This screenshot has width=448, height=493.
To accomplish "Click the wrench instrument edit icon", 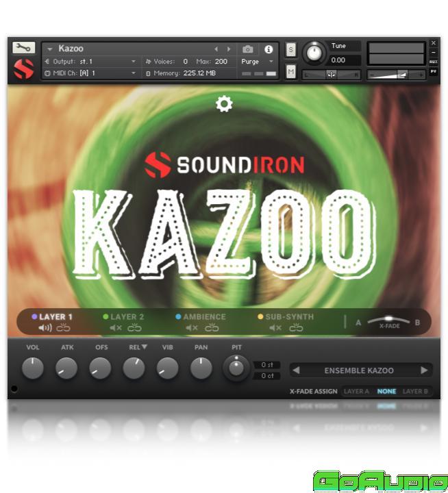I will pyautogui.click(x=23, y=48).
